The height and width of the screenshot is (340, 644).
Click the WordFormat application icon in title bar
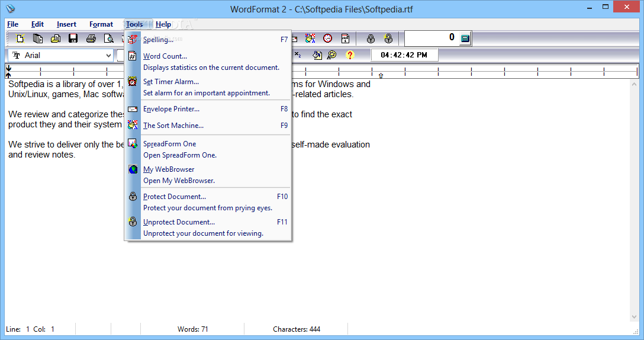[x=10, y=9]
